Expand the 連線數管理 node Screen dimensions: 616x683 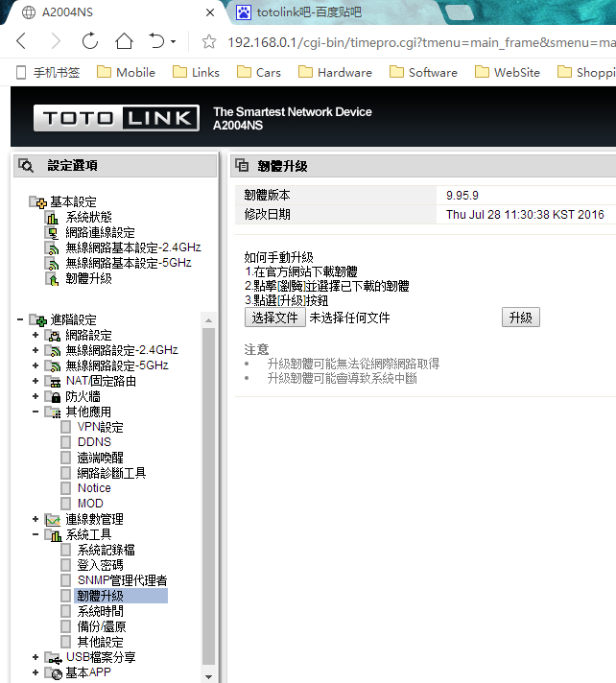36,519
